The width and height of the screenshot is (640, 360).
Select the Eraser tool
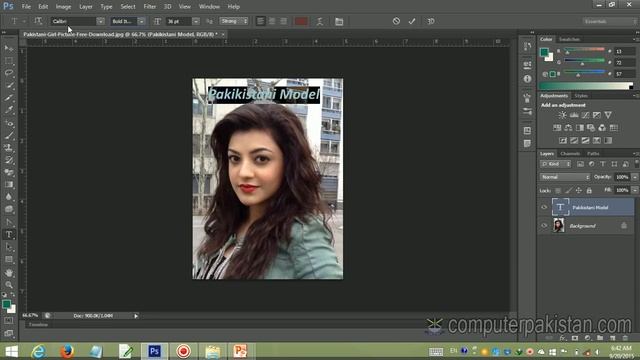[x=9, y=172]
